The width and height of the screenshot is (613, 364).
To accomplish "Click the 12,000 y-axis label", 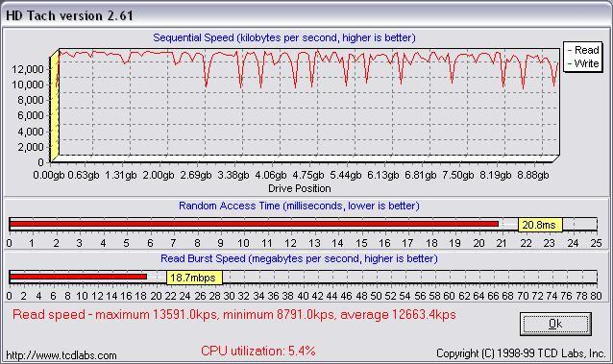I will [28, 69].
